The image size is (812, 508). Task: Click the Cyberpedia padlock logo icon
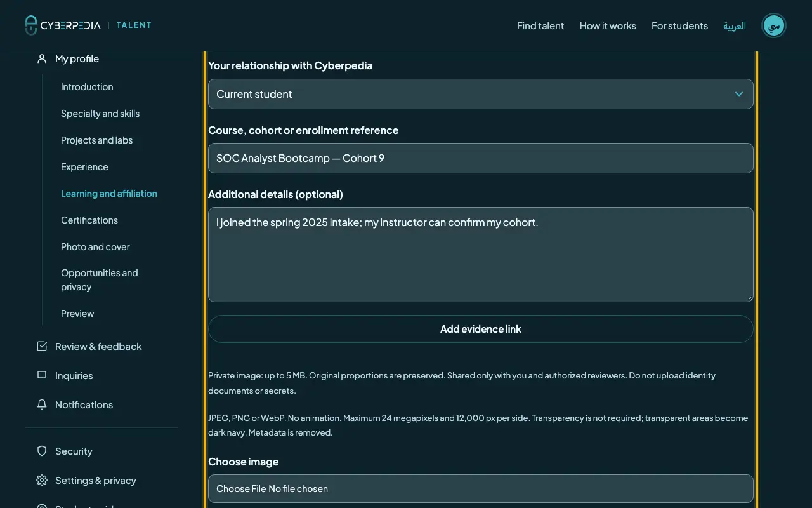[x=31, y=25]
